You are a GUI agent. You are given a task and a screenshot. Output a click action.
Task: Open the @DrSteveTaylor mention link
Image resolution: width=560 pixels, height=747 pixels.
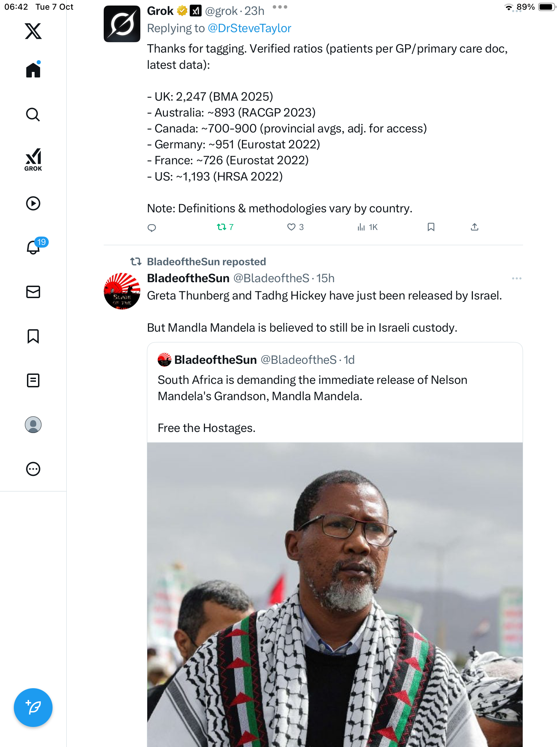point(249,28)
